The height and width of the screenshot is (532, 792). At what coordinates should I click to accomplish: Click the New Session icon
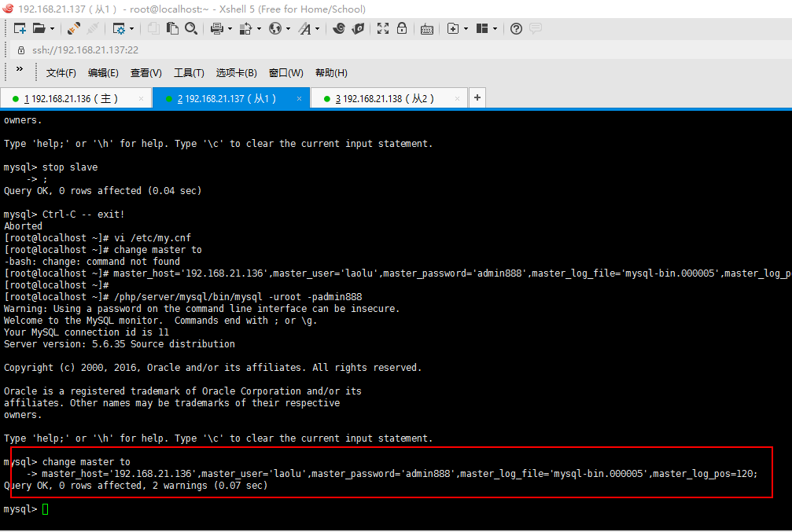[x=20, y=29]
